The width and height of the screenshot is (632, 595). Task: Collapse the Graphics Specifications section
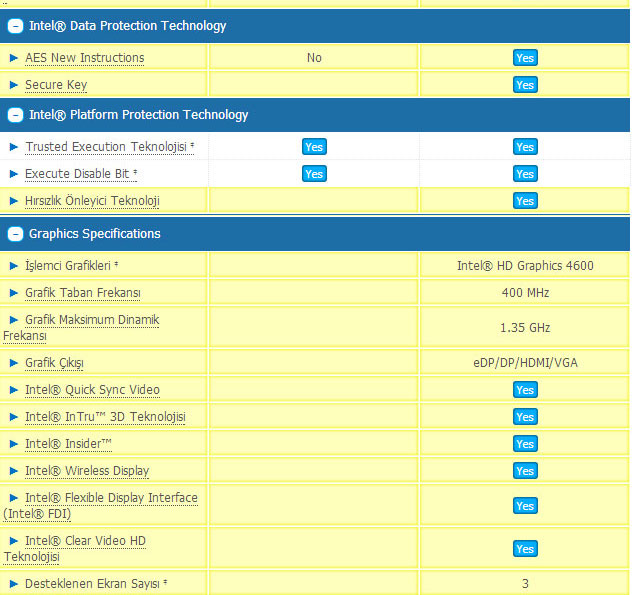tap(15, 234)
